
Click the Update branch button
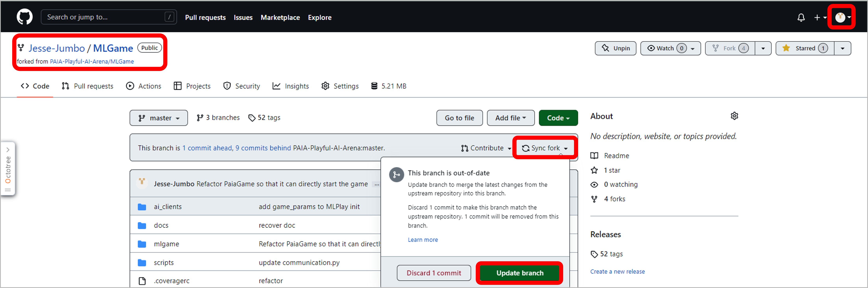519,273
